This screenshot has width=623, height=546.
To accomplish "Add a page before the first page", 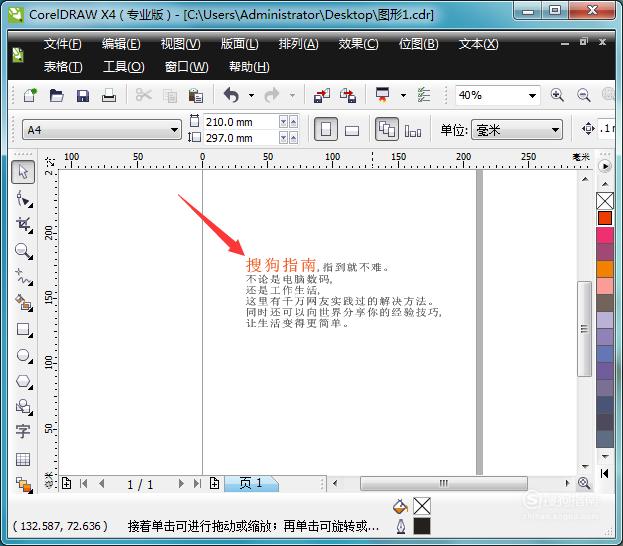I will (66, 484).
